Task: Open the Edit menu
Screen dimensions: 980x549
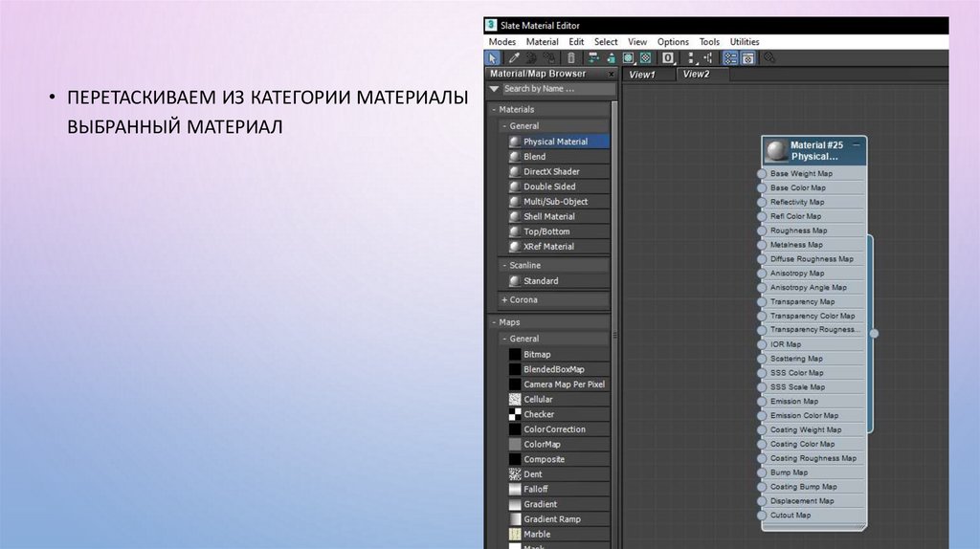Action: (x=575, y=42)
